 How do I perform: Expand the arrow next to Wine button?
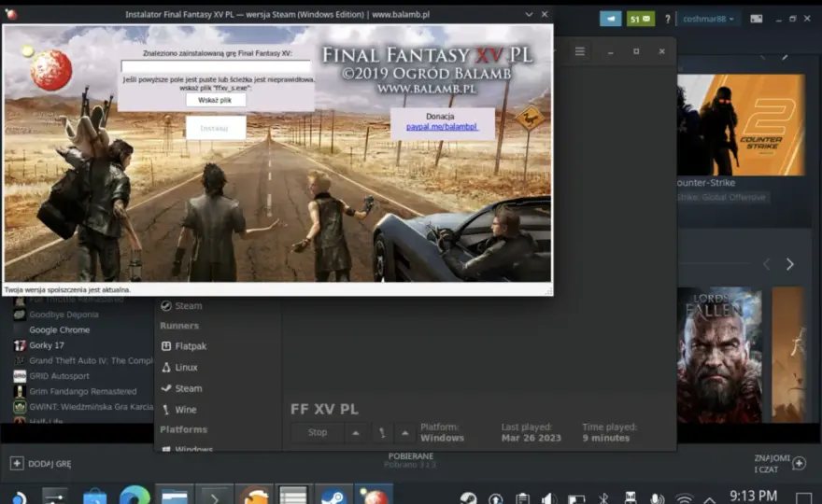tap(404, 433)
